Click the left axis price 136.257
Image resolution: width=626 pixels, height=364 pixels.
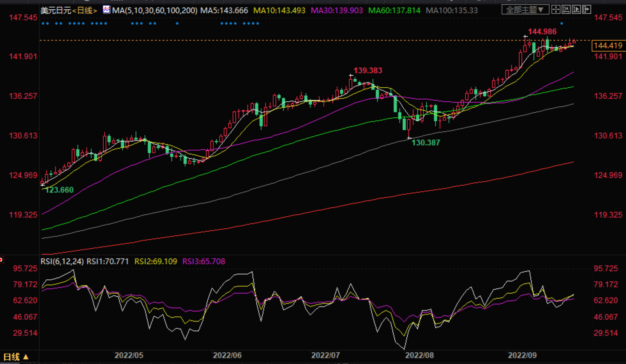click(23, 96)
